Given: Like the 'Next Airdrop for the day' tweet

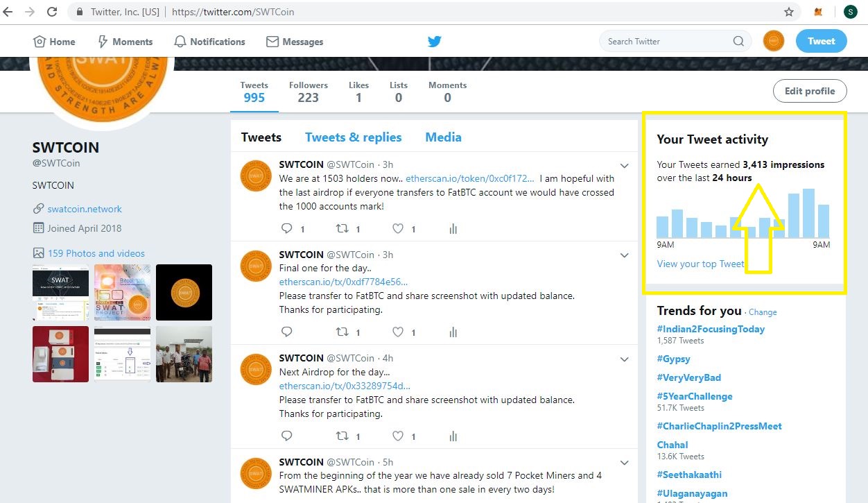Looking at the screenshot, I should click(398, 436).
